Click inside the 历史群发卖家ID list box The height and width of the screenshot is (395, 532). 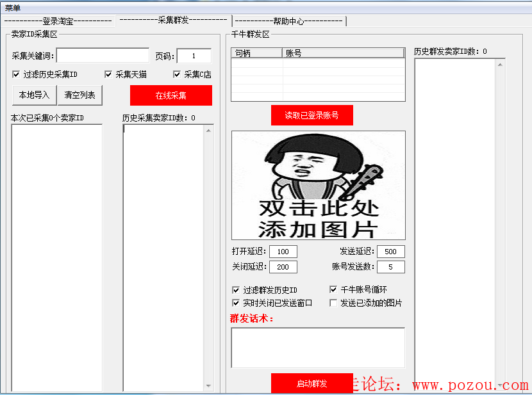(x=455, y=223)
